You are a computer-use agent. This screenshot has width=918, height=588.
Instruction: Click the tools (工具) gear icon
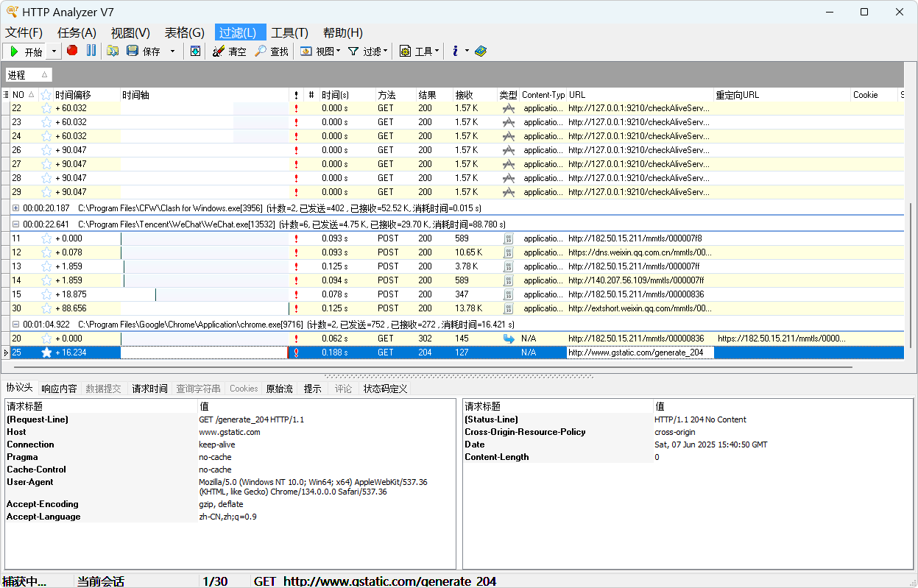[405, 52]
